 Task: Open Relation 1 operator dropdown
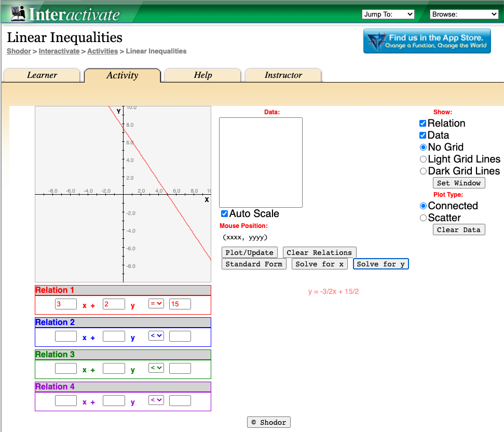156,304
